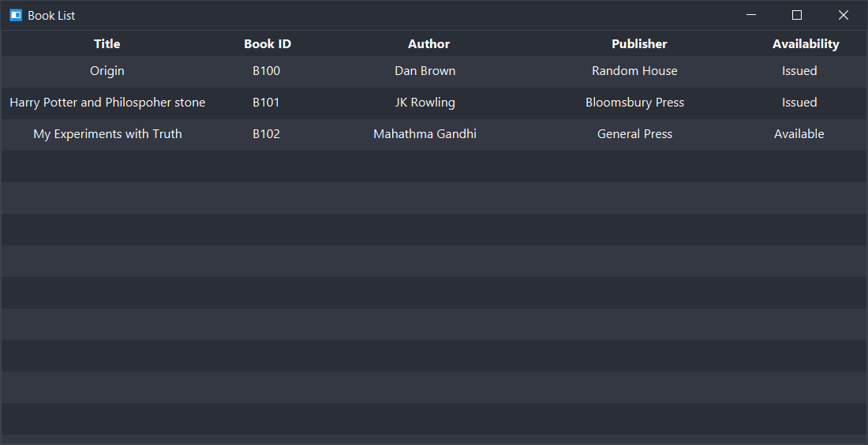The width and height of the screenshot is (868, 445).
Task: Click the Bloomsbury Press publisher cell
Action: [635, 103]
